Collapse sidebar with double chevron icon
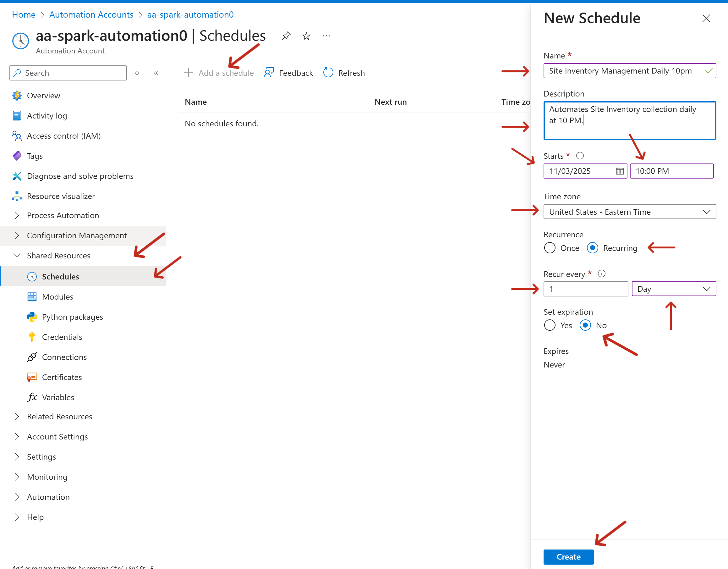This screenshot has height=569, width=728. pos(156,73)
